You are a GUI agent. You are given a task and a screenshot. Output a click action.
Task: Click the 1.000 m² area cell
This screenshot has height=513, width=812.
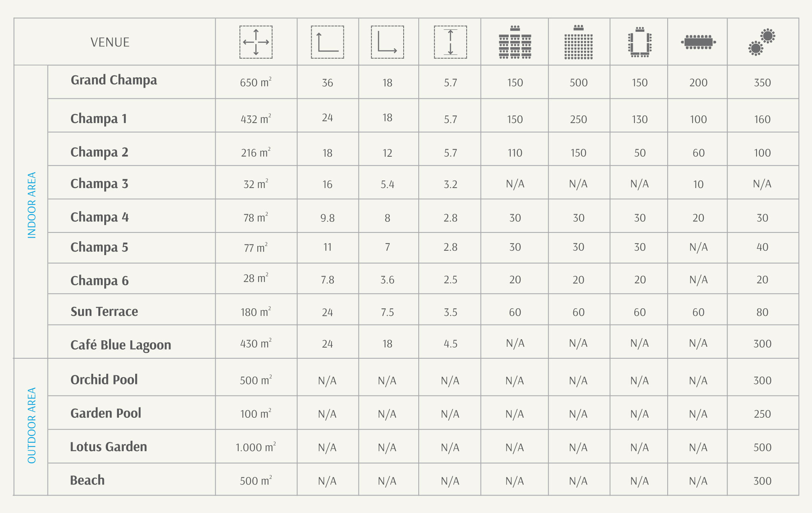(x=256, y=447)
